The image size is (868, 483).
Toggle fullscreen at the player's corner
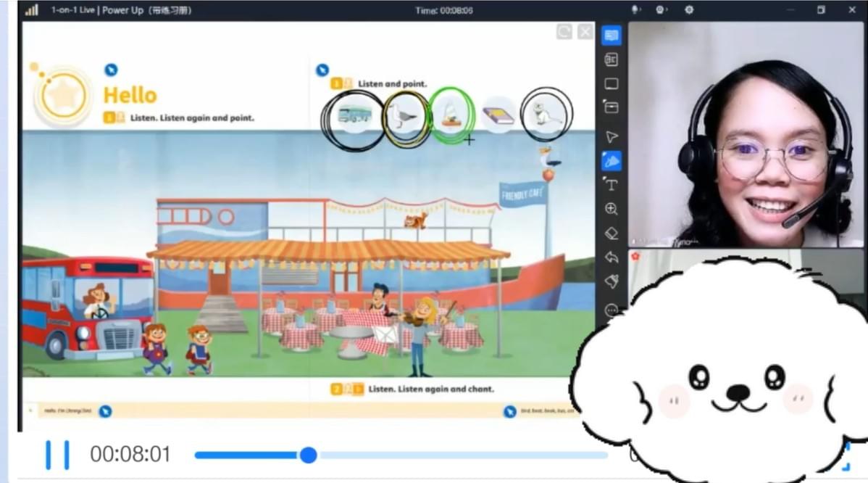pyautogui.click(x=846, y=456)
